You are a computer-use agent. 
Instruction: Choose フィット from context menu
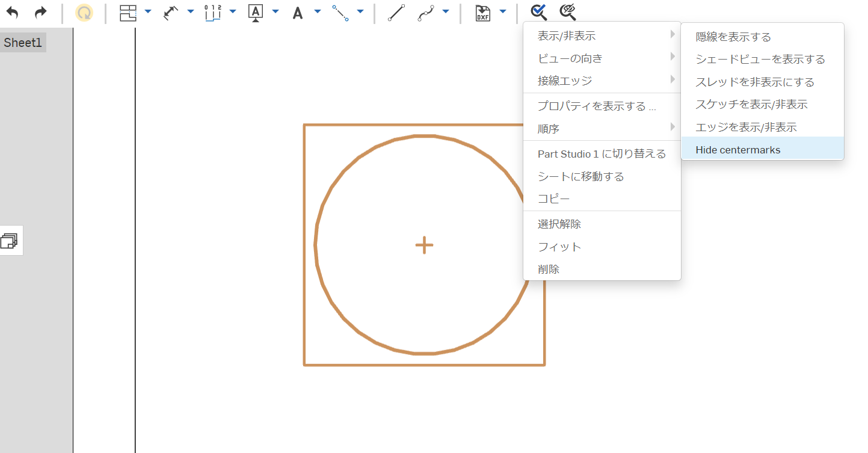click(x=602, y=247)
